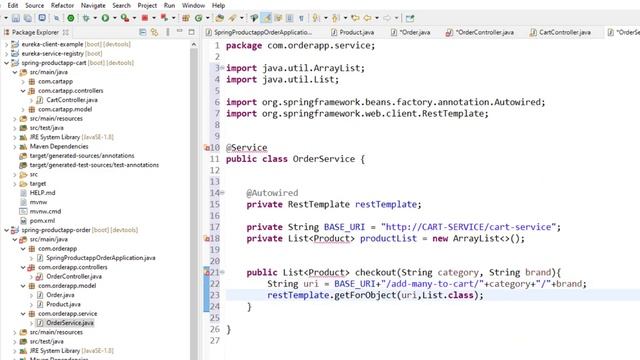Image resolution: width=640 pixels, height=360 pixels.
Task: Switch to Product.java editor tab
Action: [353, 32]
